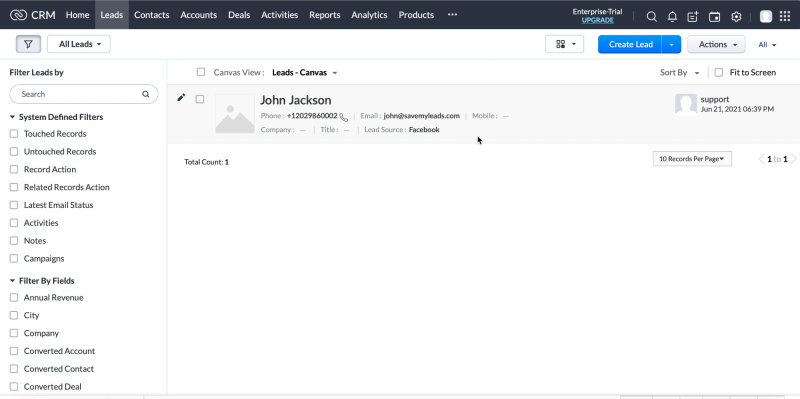Image resolution: width=800 pixels, height=399 pixels.
Task: Click the pencil edit icon for John Jackson
Action: click(181, 97)
